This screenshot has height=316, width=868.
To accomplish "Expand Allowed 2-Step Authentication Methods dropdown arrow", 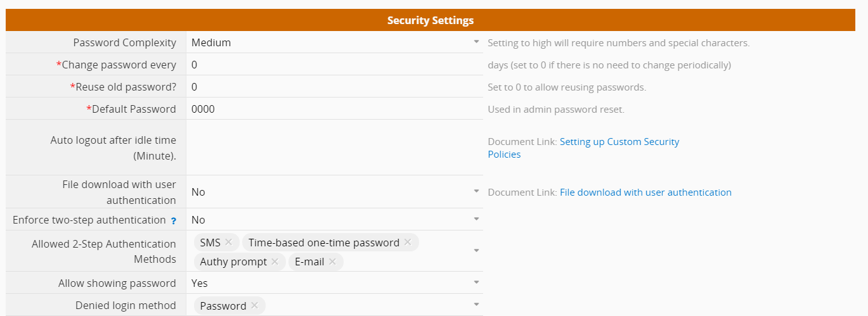I will (x=476, y=251).
